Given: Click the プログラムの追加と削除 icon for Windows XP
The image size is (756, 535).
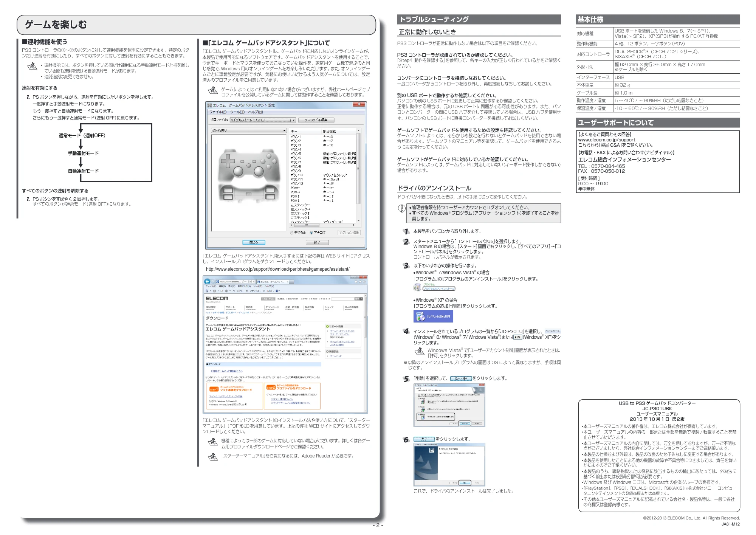Looking at the screenshot, I should point(433,316).
